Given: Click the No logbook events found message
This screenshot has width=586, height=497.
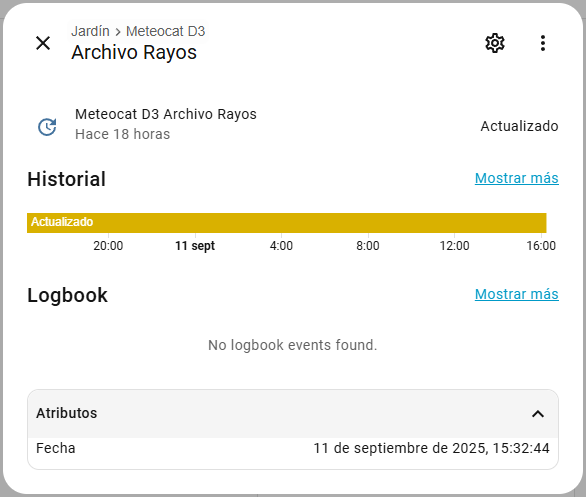Looking at the screenshot, I should tap(293, 345).
